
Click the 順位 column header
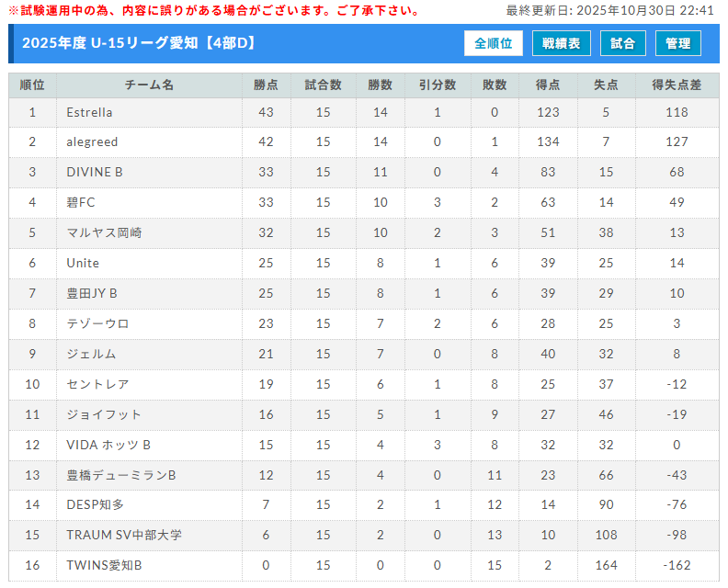click(x=32, y=85)
